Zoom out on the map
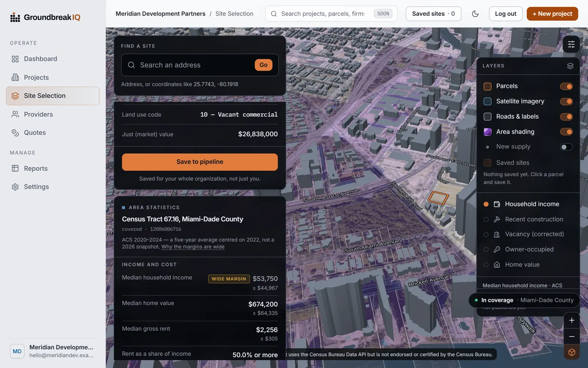588x368 pixels. (571, 336)
